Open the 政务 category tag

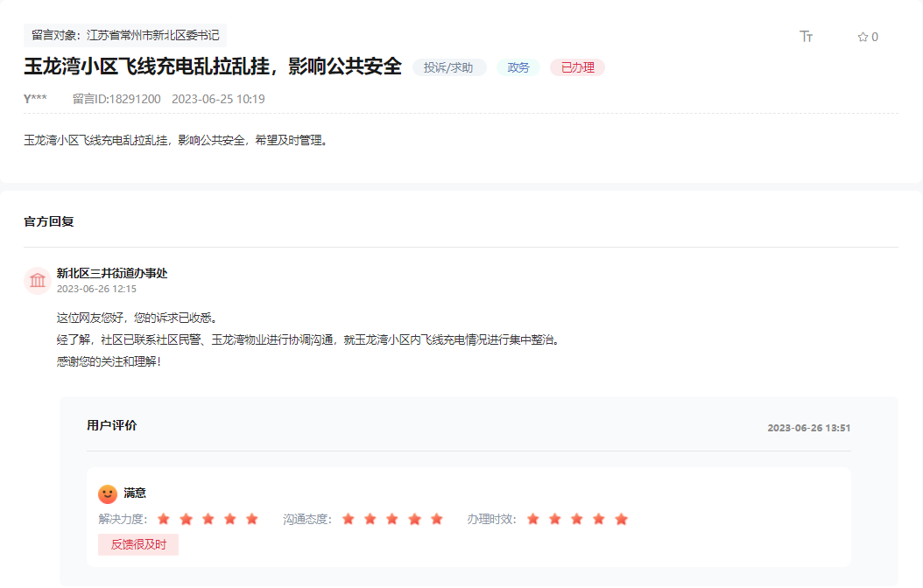tap(518, 66)
